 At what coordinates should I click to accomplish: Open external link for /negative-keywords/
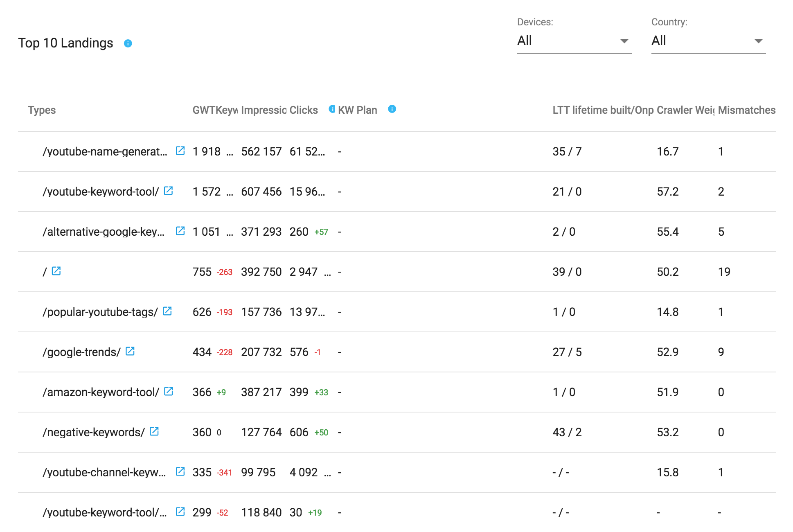[154, 431]
